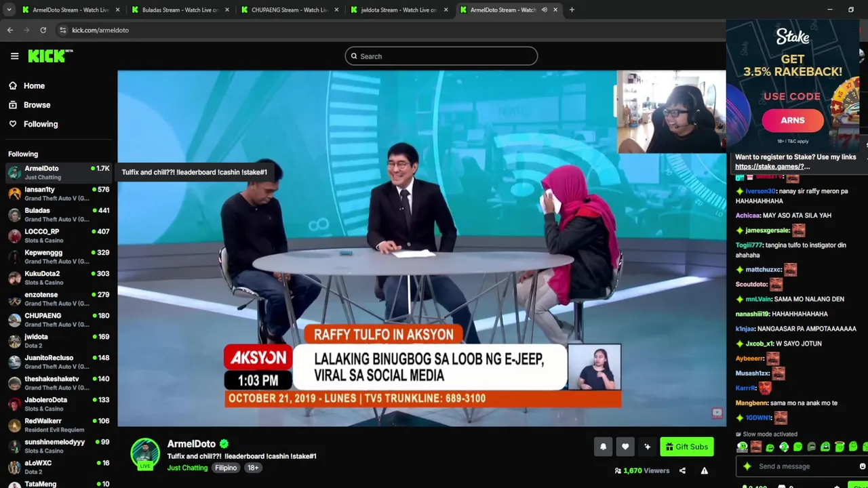The height and width of the screenshot is (488, 868).
Task: Open Iansan1ty channel in Following list
Action: [59, 193]
